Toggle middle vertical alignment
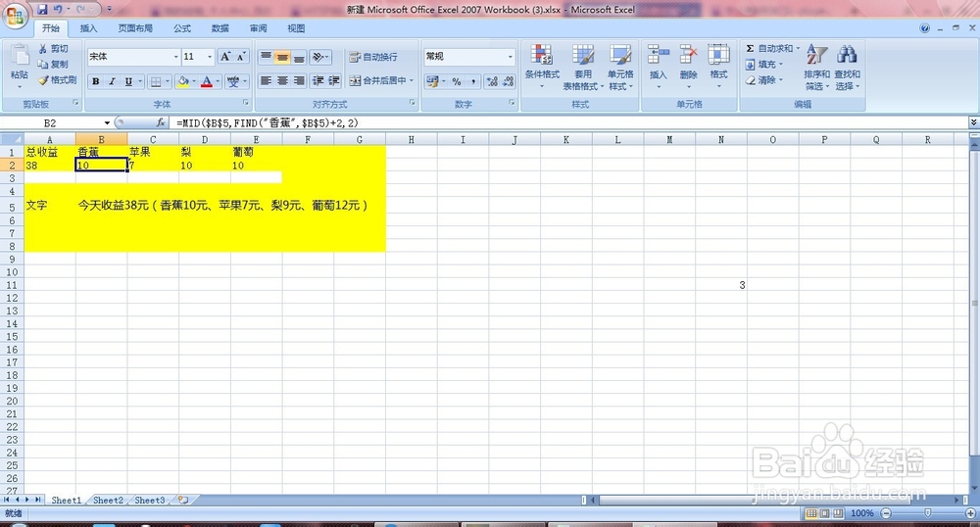 (282, 57)
